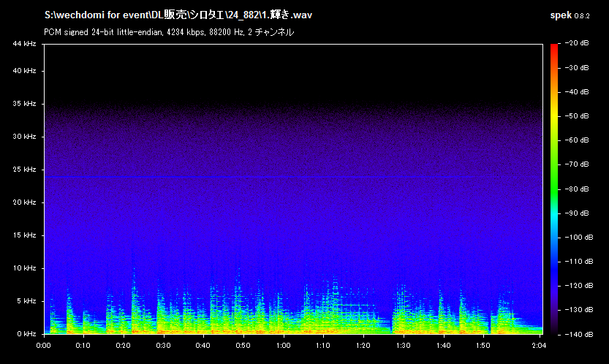Click the -110 dB scale label
The image size is (609, 364).
pos(578,262)
